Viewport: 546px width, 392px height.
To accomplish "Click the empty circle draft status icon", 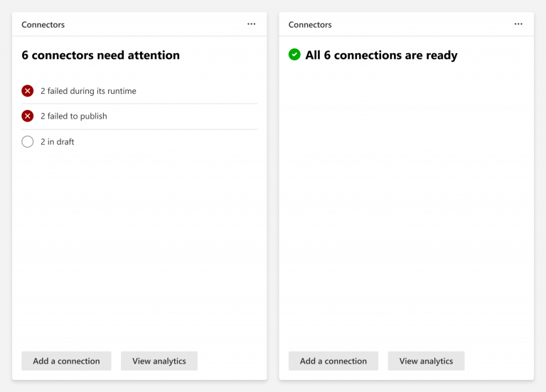I will pos(28,141).
